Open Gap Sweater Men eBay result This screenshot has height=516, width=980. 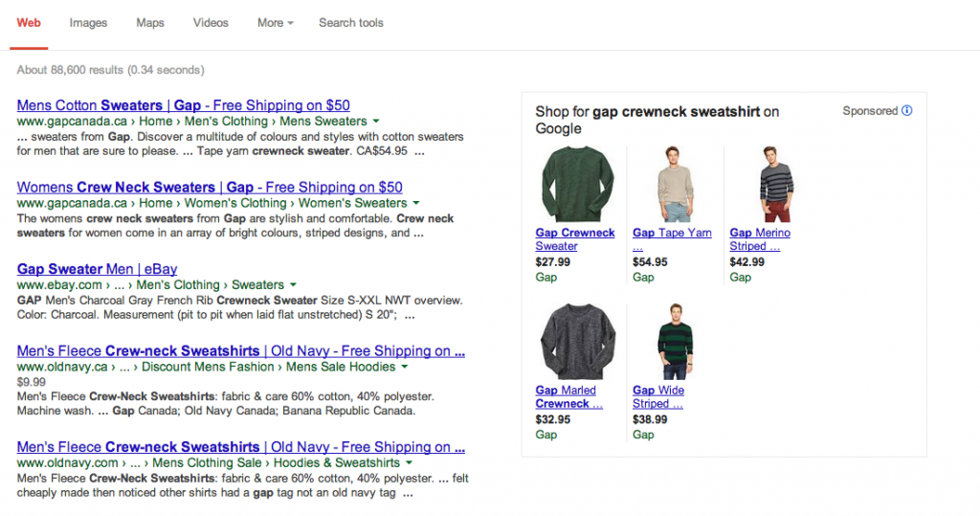[x=97, y=269]
